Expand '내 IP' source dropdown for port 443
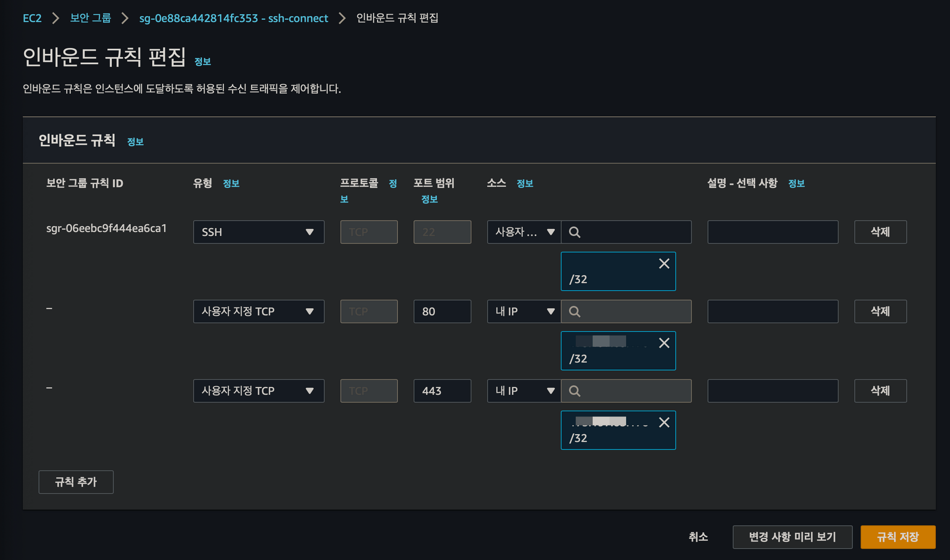Image resolution: width=950 pixels, height=560 pixels. coord(524,391)
